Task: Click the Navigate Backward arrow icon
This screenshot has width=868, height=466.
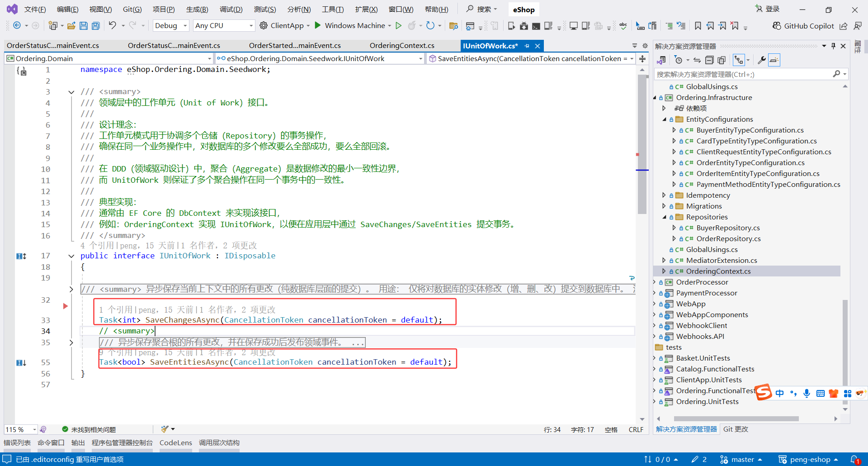Action: click(17, 26)
